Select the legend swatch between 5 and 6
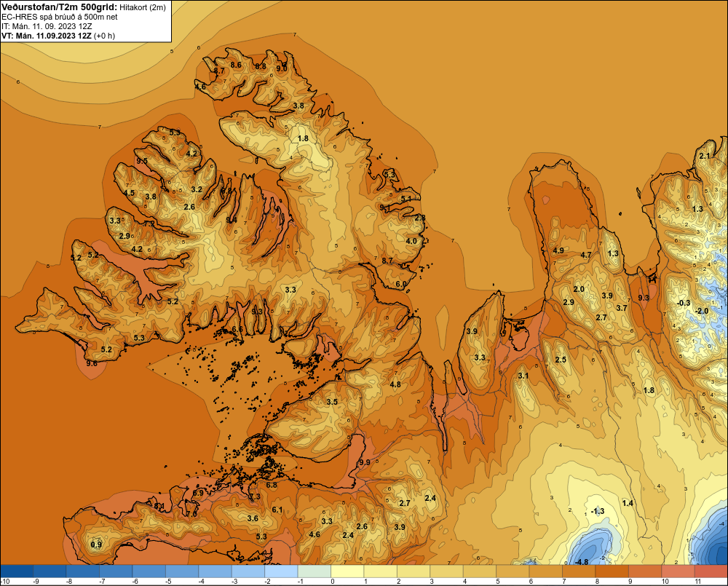 click(513, 571)
